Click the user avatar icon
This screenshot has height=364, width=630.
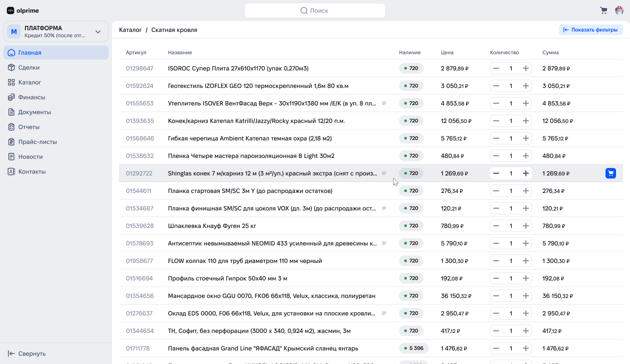(619, 10)
